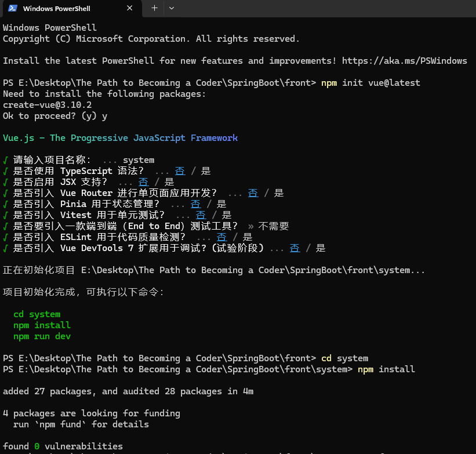Click the checkmark beside the TypeScript prompt
The height and width of the screenshot is (454, 476).
6,171
